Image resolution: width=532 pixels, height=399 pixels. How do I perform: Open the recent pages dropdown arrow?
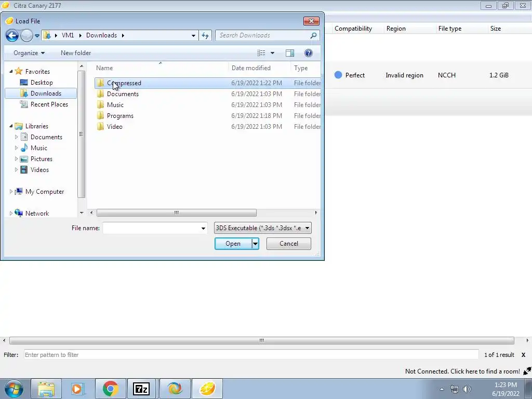[37, 36]
